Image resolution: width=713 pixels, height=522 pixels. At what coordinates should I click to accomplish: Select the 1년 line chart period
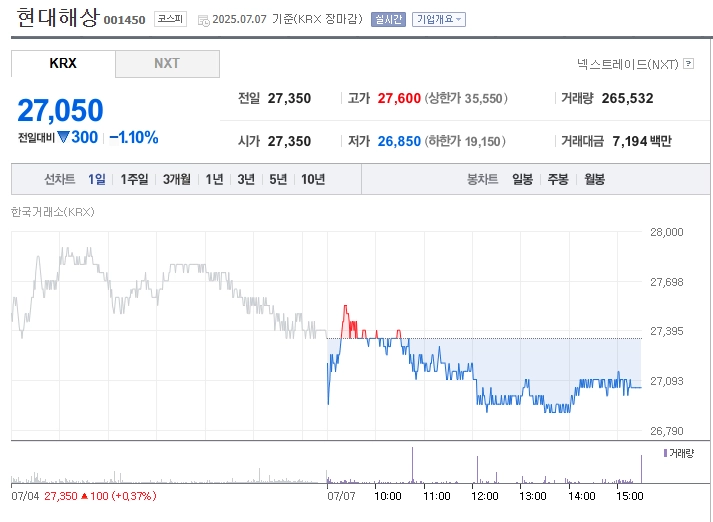214,179
